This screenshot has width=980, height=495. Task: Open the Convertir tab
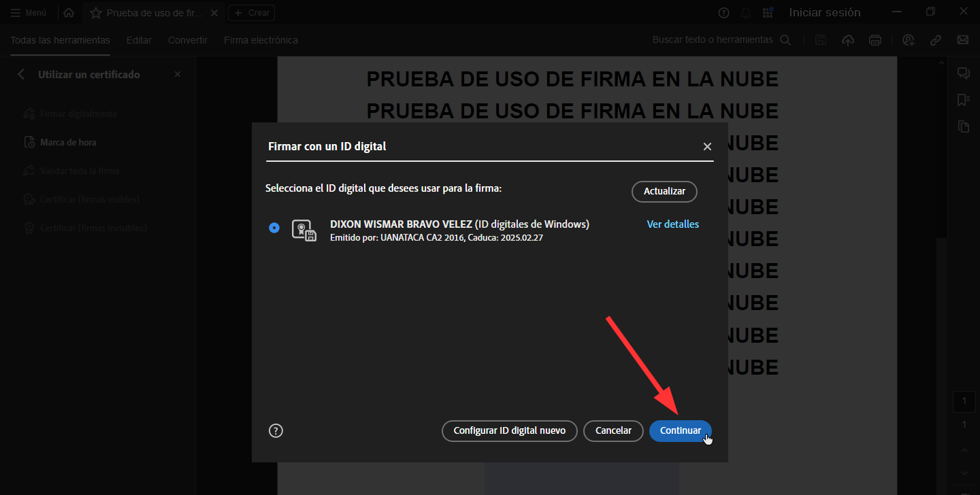[x=188, y=40]
